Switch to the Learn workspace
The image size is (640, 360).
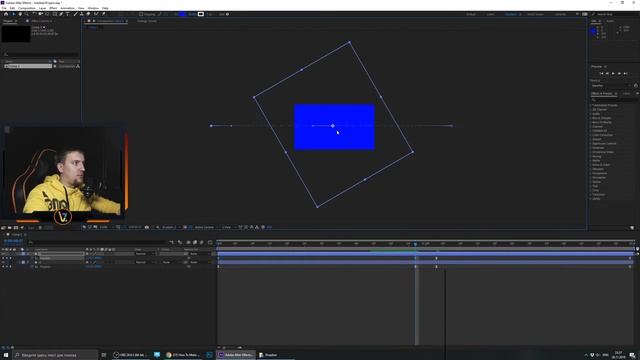[490, 14]
